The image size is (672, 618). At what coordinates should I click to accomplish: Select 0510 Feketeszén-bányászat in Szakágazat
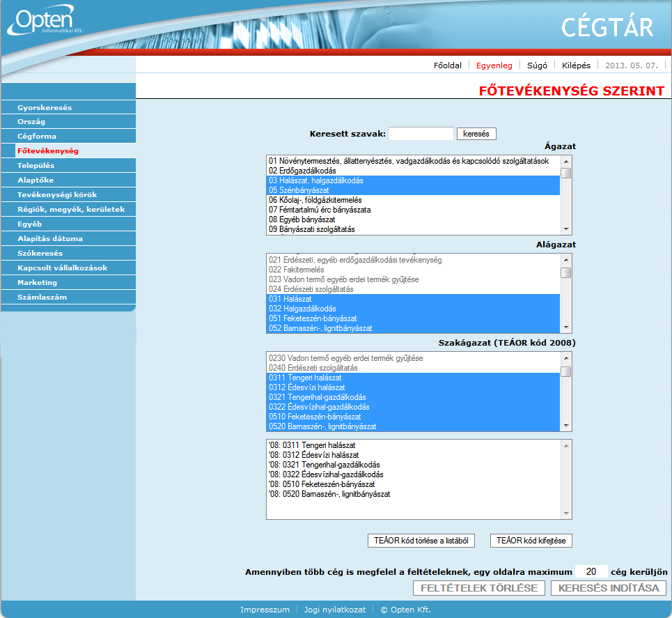coord(413,417)
